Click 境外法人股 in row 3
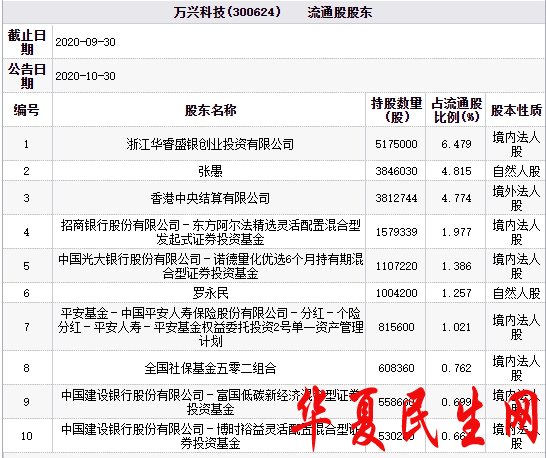This screenshot has height=458, width=546. pyautogui.click(x=516, y=198)
